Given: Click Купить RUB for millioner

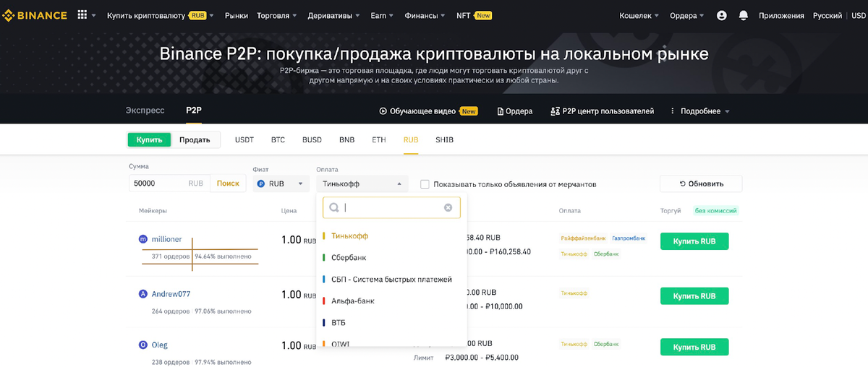Looking at the screenshot, I should [694, 241].
